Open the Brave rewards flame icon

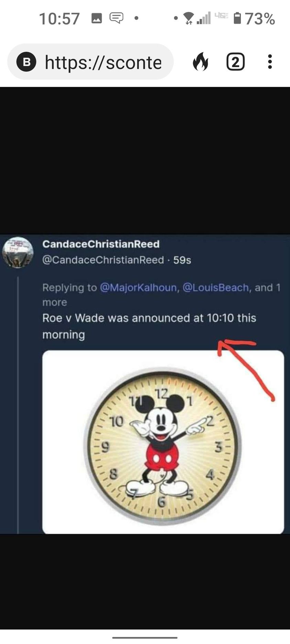[201, 62]
